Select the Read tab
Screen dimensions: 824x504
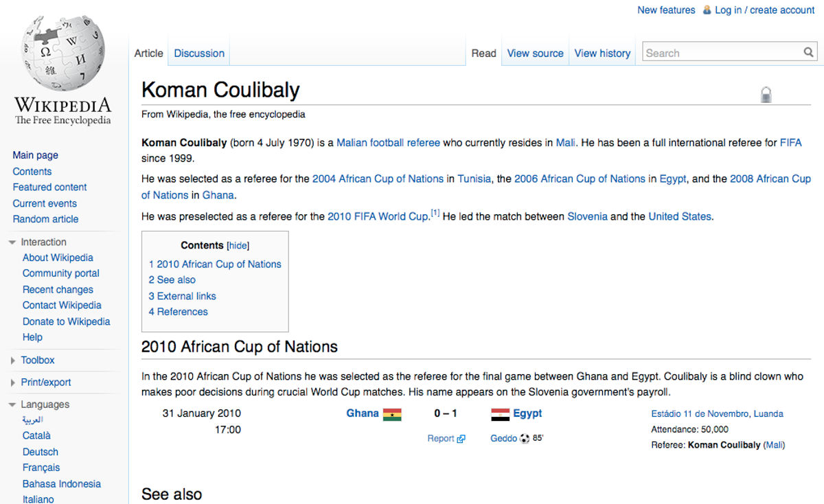(483, 53)
